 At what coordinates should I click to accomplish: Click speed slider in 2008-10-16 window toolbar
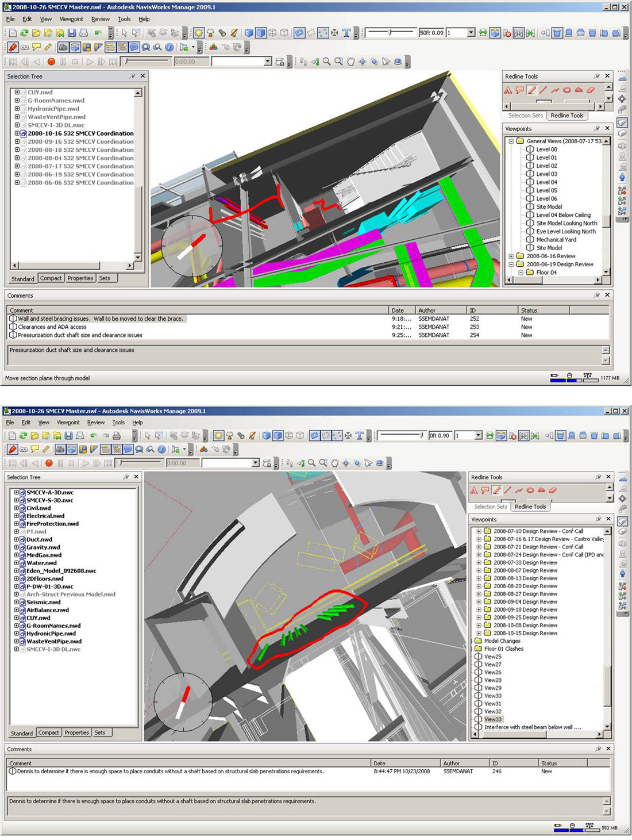point(390,33)
